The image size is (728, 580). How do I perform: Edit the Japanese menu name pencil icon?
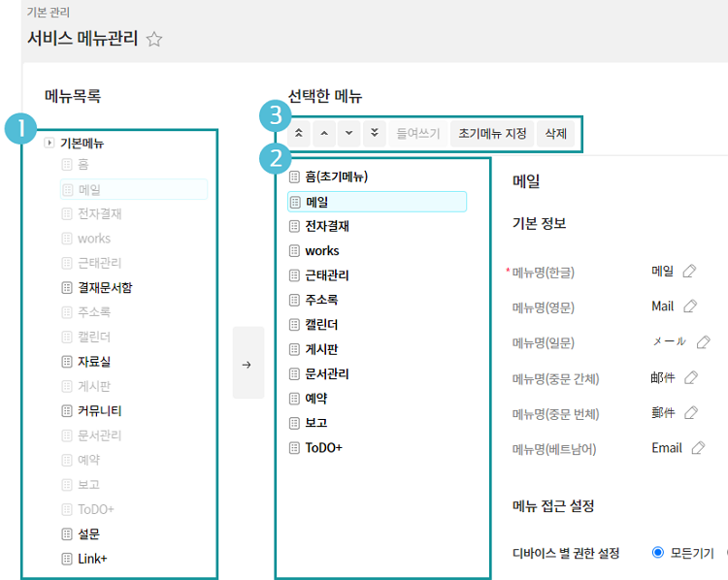point(703,341)
